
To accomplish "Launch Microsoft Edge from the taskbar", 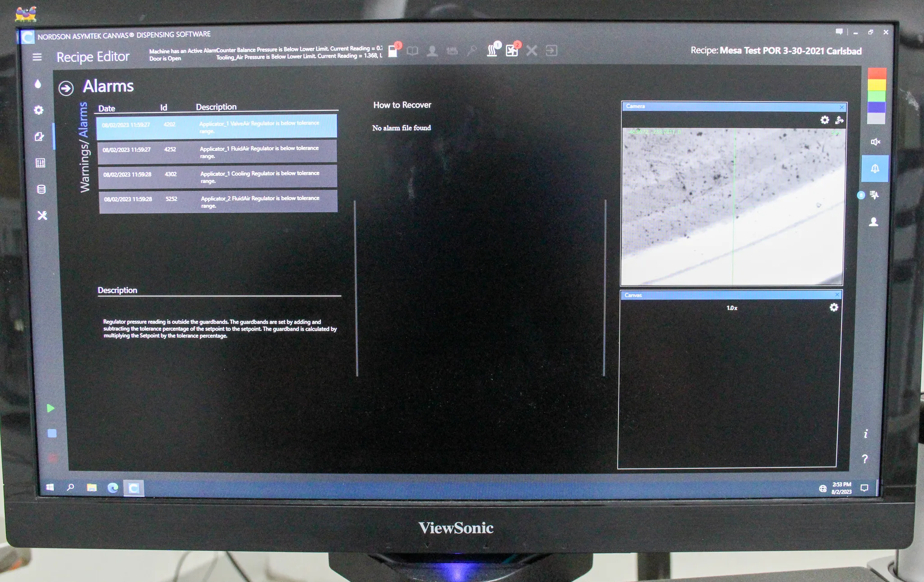I will (113, 488).
